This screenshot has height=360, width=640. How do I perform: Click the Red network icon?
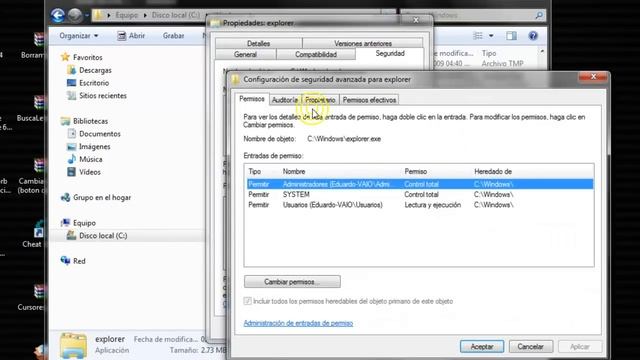point(65,260)
